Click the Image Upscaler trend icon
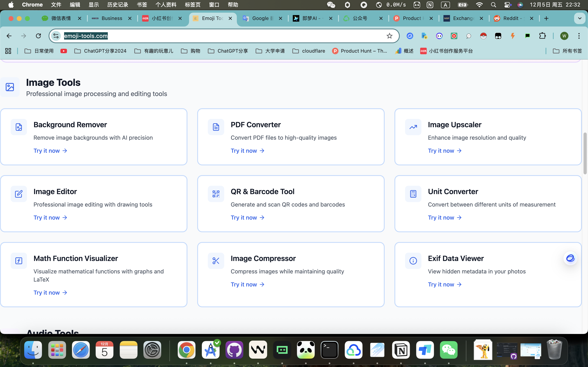Viewport: 588px width, 367px height. tap(413, 127)
